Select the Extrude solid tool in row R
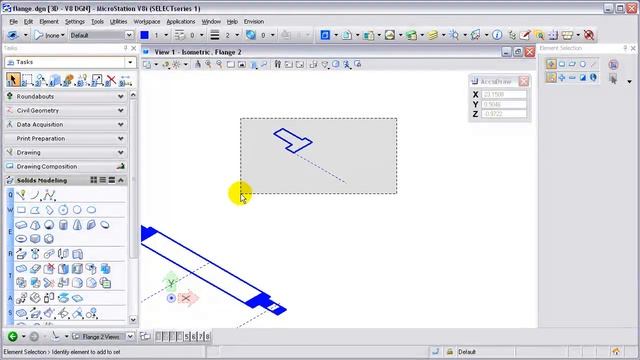 21,254
